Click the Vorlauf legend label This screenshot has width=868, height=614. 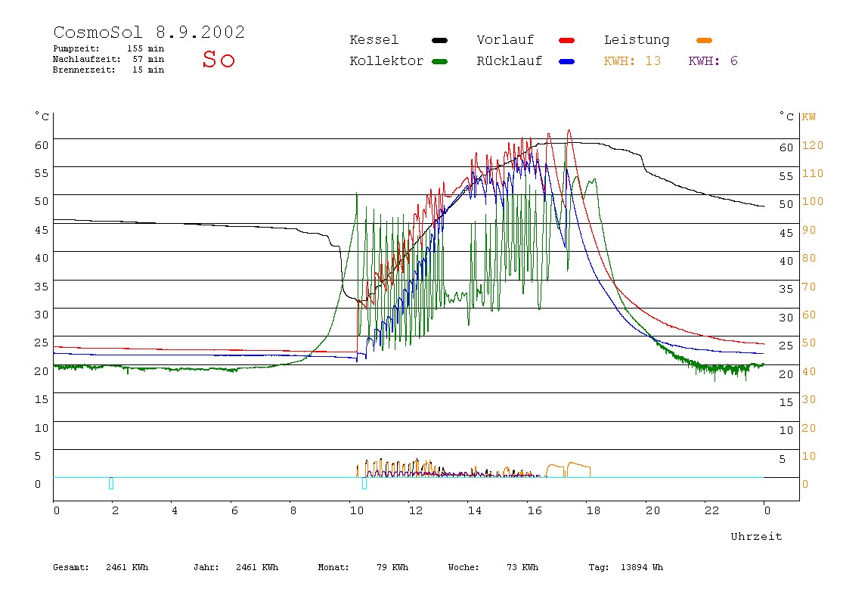505,40
